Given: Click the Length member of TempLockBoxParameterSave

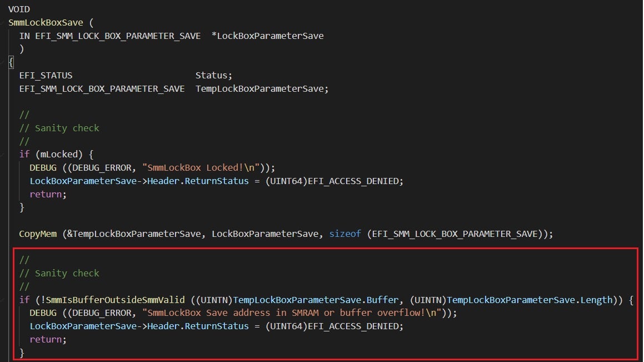Looking at the screenshot, I should [596, 300].
